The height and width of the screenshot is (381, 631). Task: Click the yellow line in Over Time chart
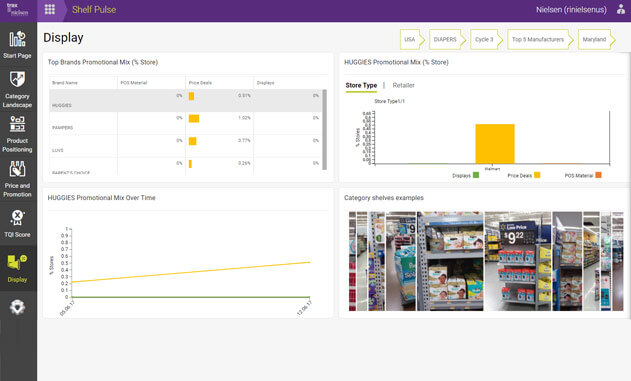click(x=190, y=272)
